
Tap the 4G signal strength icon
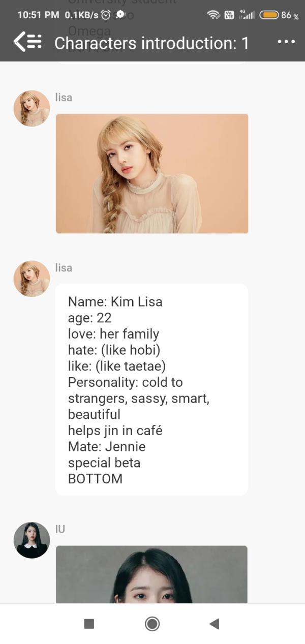point(246,15)
